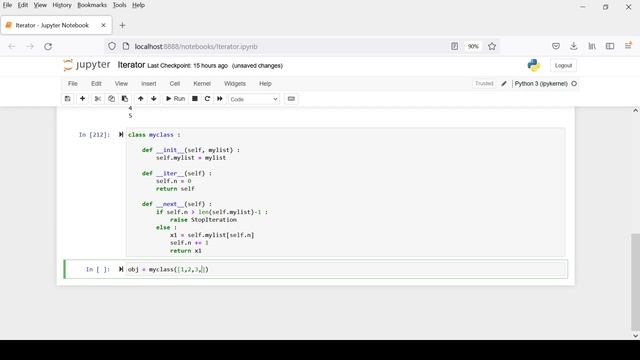Paste cells below icon
The image size is (640, 360).
125,99
